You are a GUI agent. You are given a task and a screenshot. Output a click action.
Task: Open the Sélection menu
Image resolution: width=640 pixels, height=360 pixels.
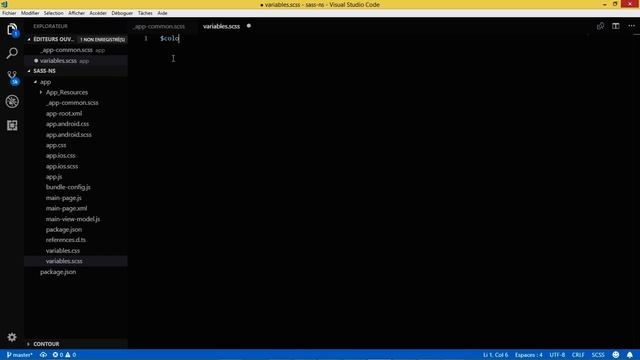click(x=53, y=13)
